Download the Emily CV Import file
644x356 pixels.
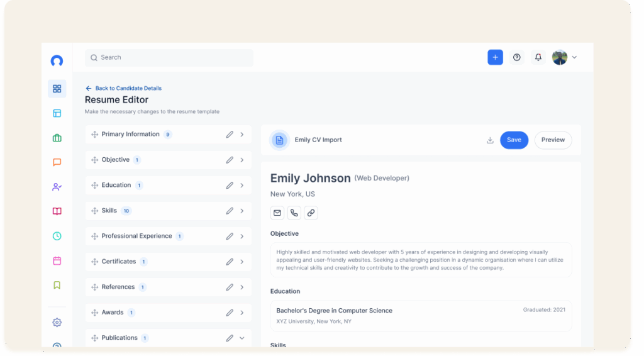pyautogui.click(x=490, y=140)
